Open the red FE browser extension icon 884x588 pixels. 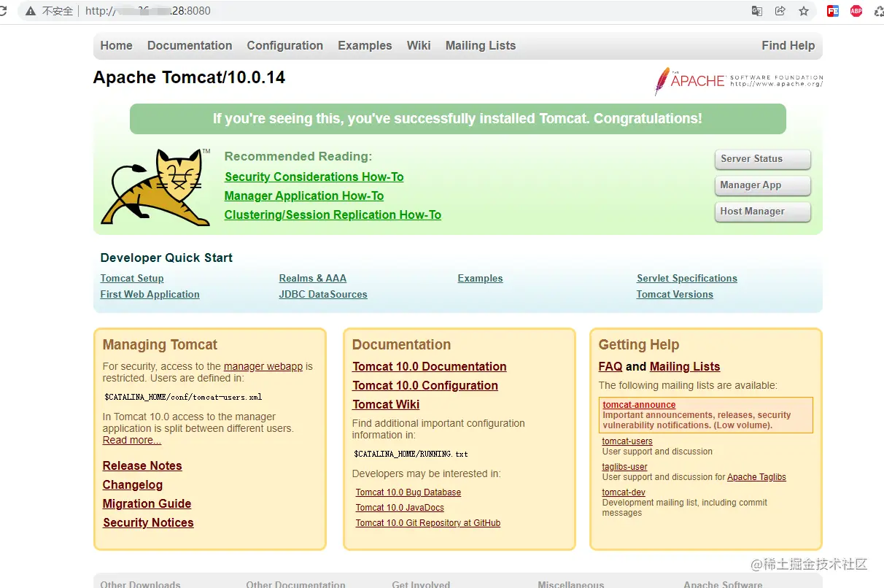click(833, 11)
